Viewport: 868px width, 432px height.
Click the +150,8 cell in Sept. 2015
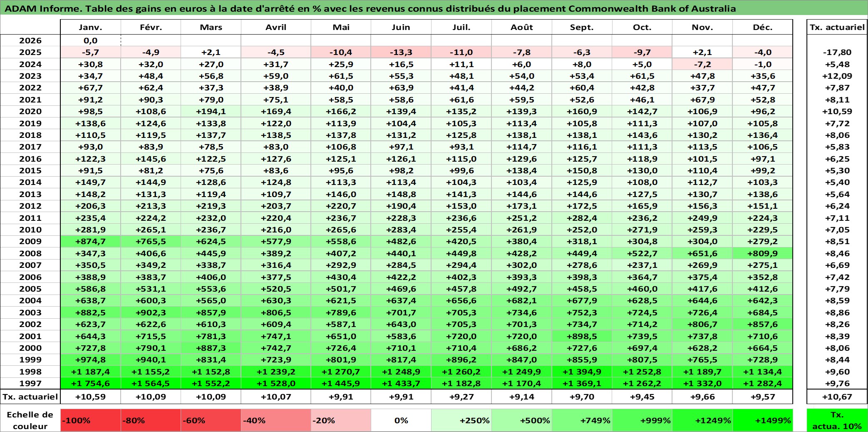[582, 170]
